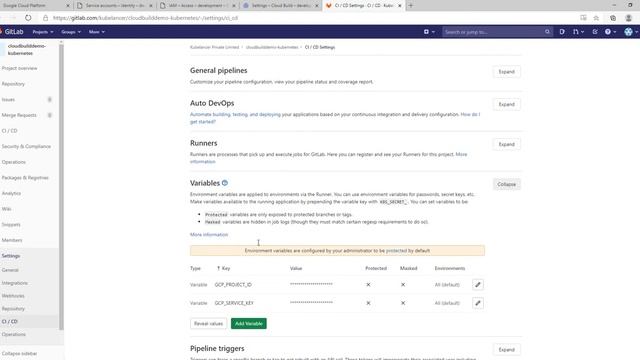
Task: Close the CI / CD Settings tab
Action: pos(400,6)
